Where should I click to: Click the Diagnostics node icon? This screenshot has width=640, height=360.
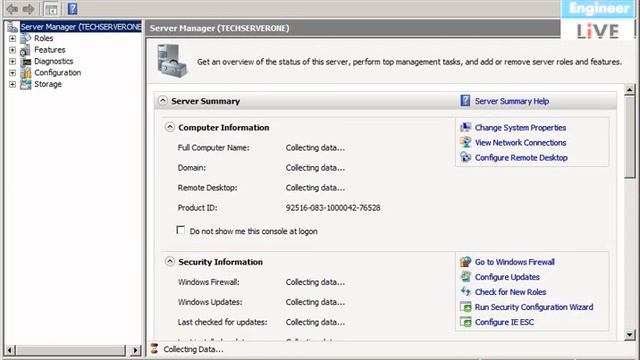[26, 61]
